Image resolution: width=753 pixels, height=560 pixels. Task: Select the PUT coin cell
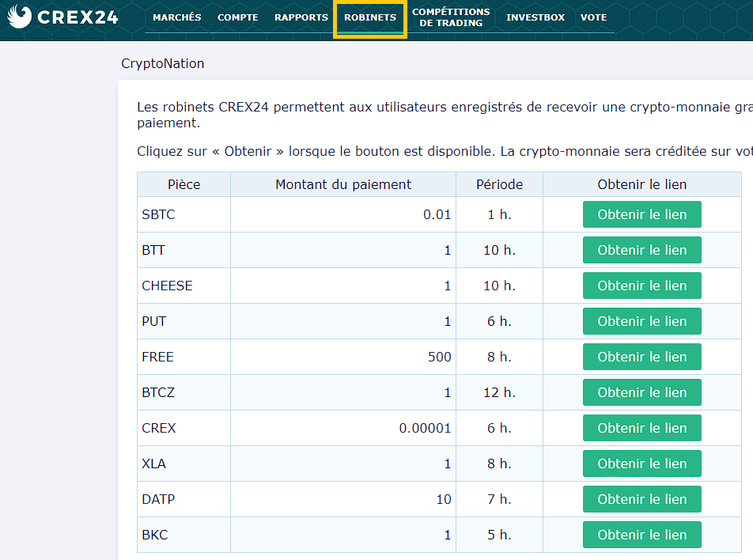[x=184, y=321]
